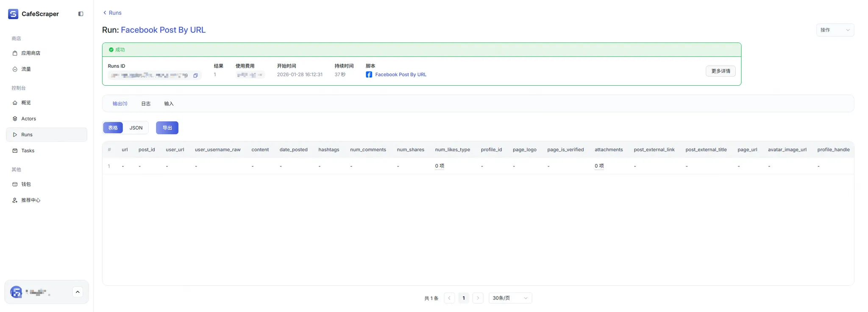Open the 0 项 value under num_likes_type

440,166
